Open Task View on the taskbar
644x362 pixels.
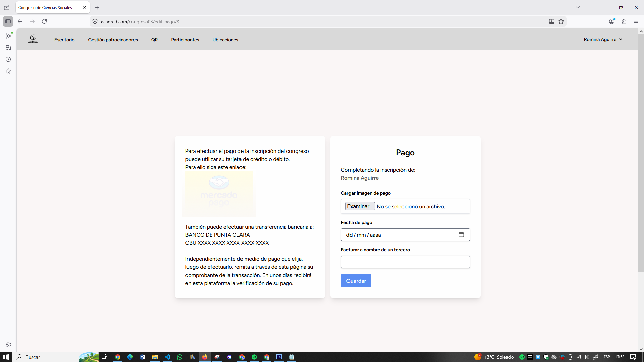tap(105, 357)
